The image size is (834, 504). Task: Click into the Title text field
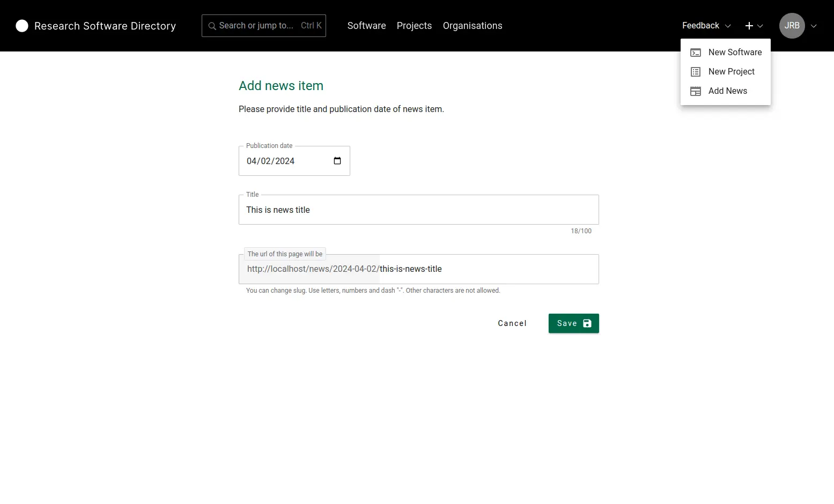[418, 210]
